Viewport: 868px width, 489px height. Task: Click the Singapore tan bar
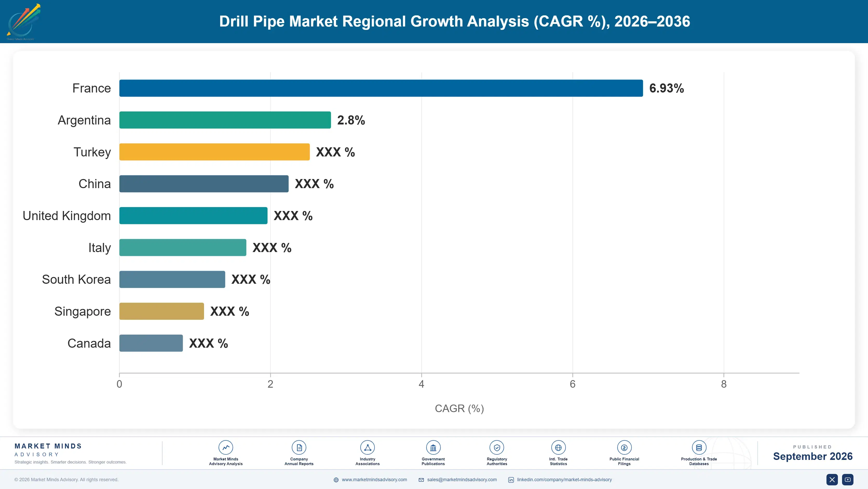coord(162,311)
